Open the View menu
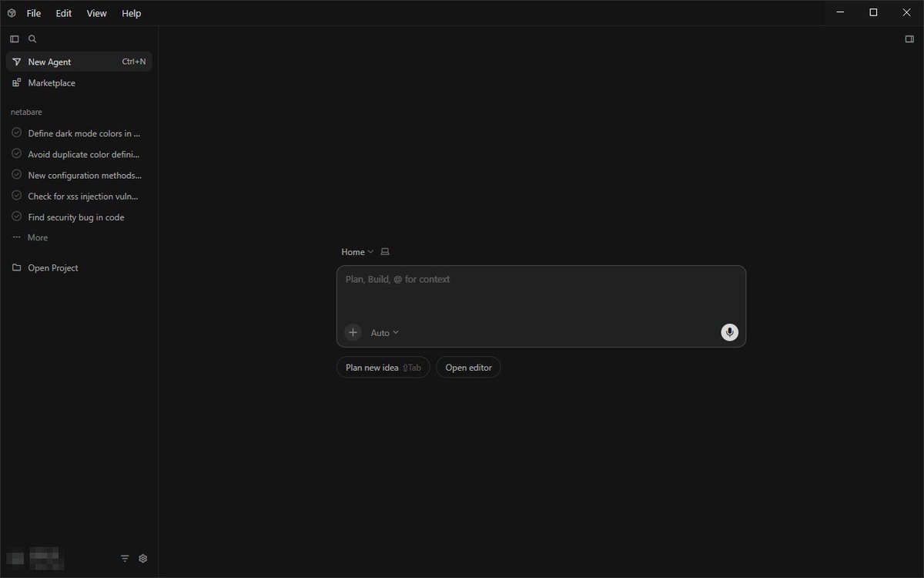This screenshot has width=924, height=578. pos(97,13)
